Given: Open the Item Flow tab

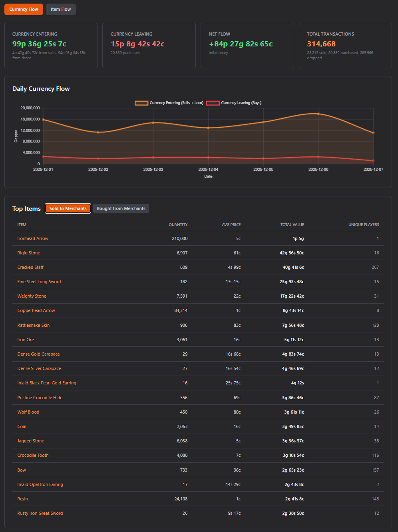Looking at the screenshot, I should click(x=61, y=9).
